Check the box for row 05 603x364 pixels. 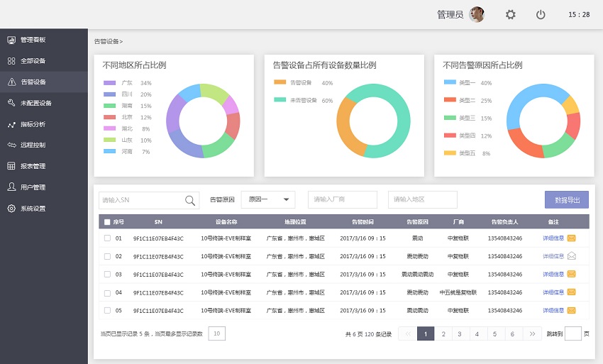pos(107,311)
